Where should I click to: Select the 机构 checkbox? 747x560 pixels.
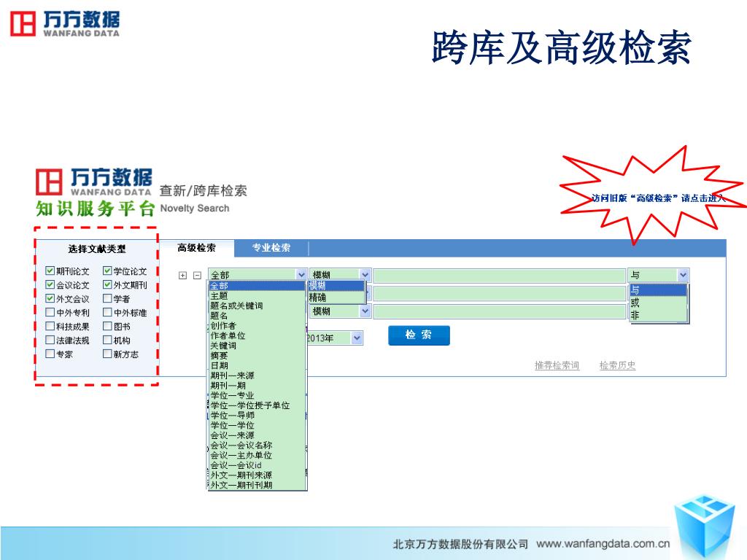pyautogui.click(x=107, y=340)
